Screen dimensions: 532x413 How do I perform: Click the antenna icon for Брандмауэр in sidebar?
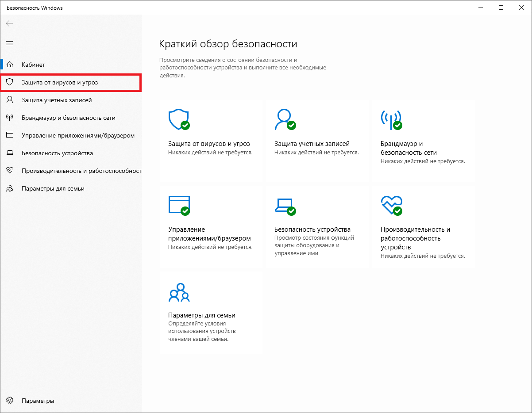10,118
